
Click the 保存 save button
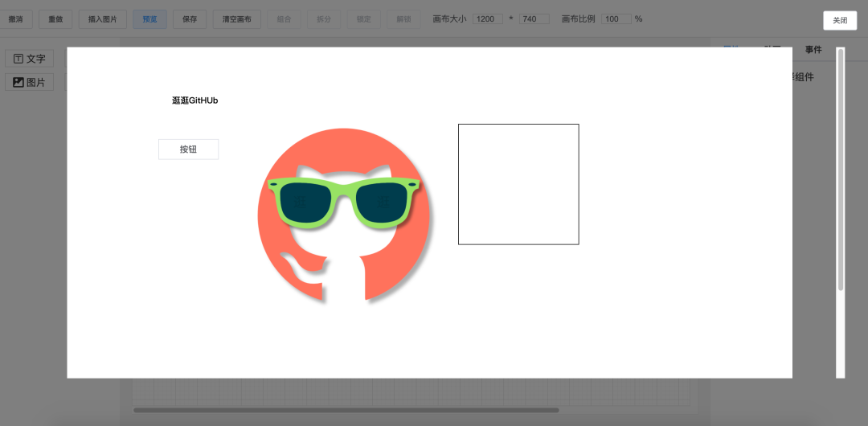pos(190,18)
